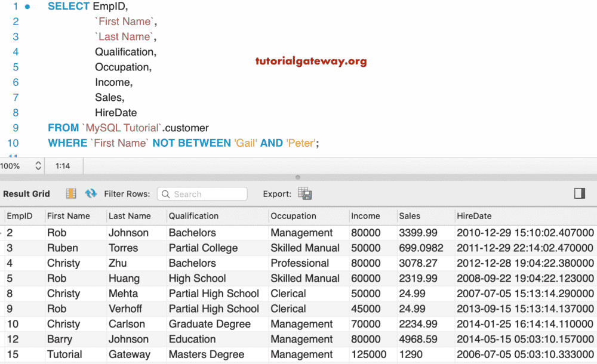
Task: Select the cell 'Graduate Degree'
Action: pyautogui.click(x=210, y=324)
